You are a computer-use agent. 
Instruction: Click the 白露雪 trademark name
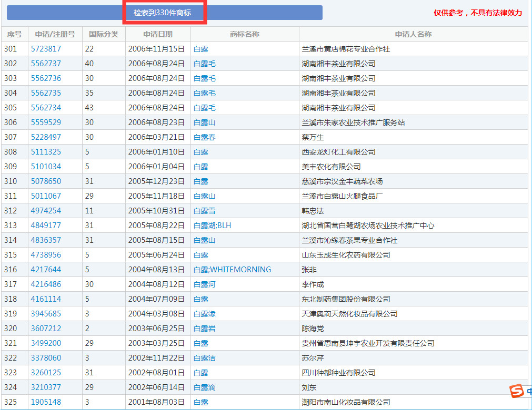(x=205, y=211)
